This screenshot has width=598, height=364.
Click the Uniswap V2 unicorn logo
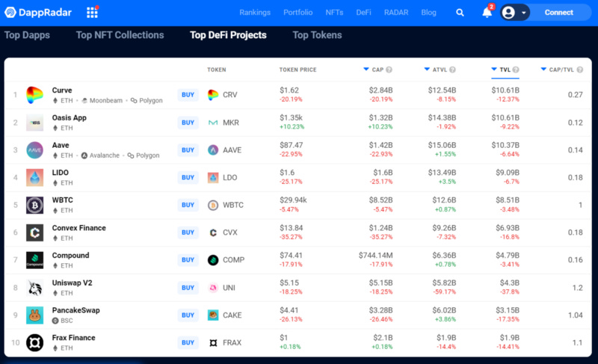(34, 288)
